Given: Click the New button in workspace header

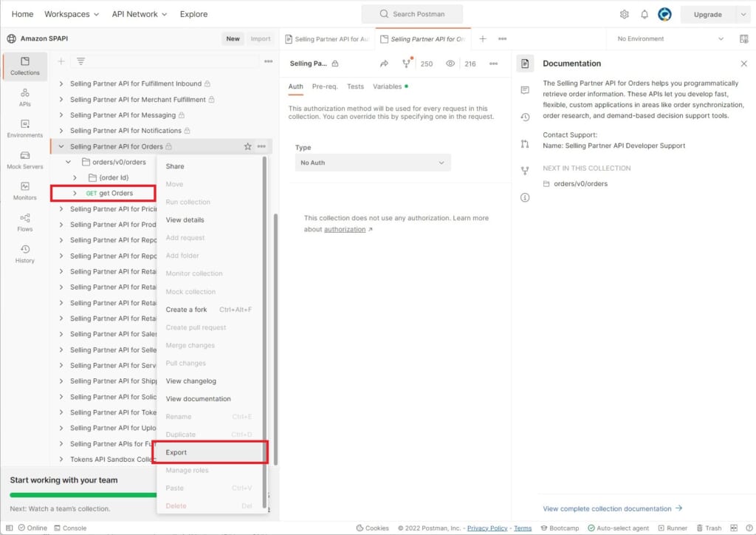Looking at the screenshot, I should click(x=233, y=38).
